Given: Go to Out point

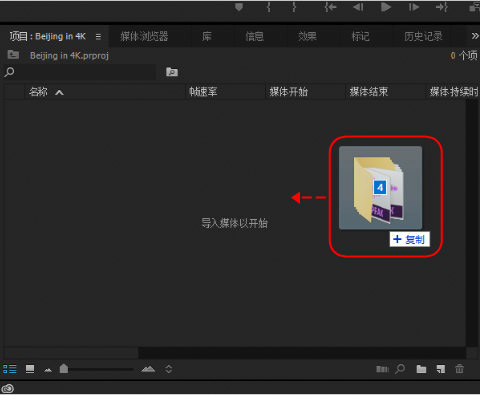Looking at the screenshot, I should pyautogui.click(x=442, y=7).
